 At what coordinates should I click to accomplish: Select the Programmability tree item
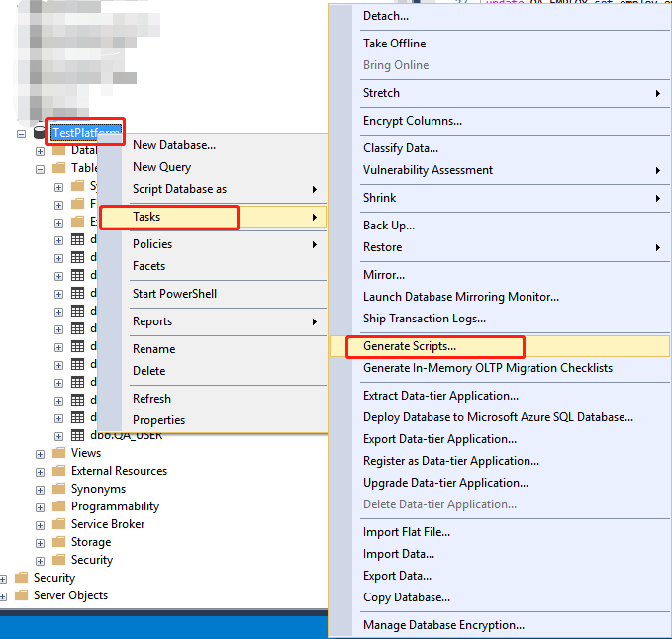point(115,506)
